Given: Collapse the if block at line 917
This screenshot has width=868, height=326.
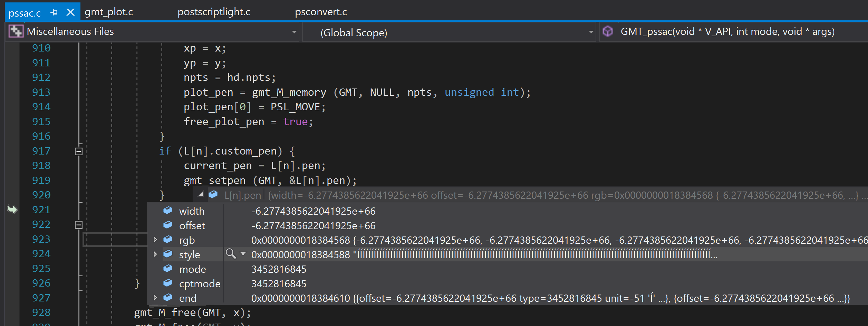Looking at the screenshot, I should pos(79,151).
